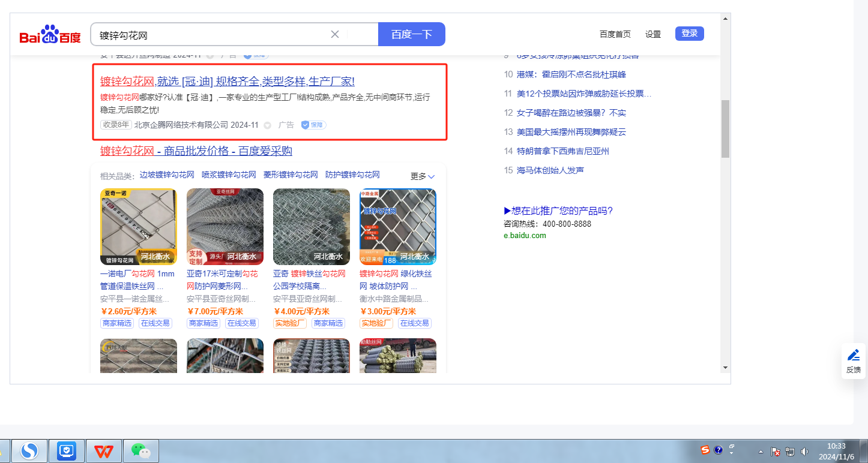Open the product image above 亚奇 镀锌铁丝勾花网

coord(312,227)
